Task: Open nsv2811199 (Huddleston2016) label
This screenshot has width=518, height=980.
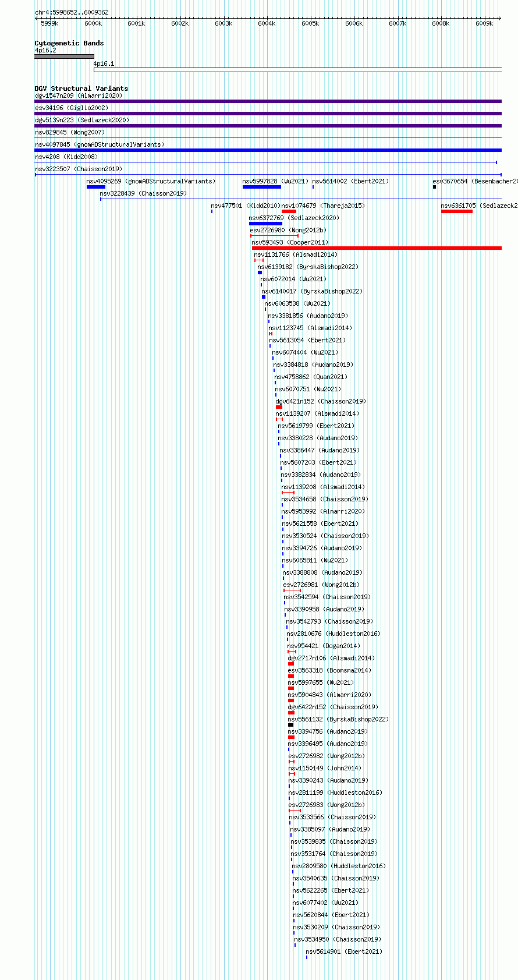Action: pyautogui.click(x=335, y=793)
